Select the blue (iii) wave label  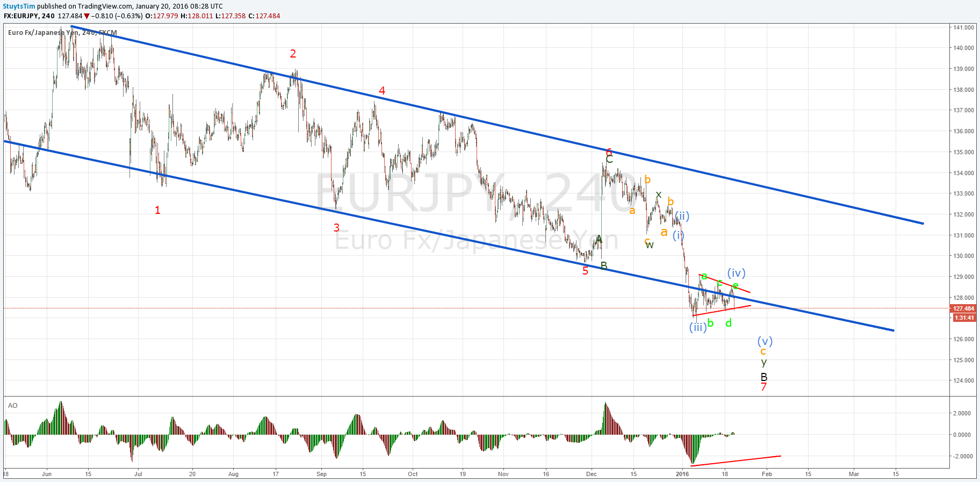698,327
